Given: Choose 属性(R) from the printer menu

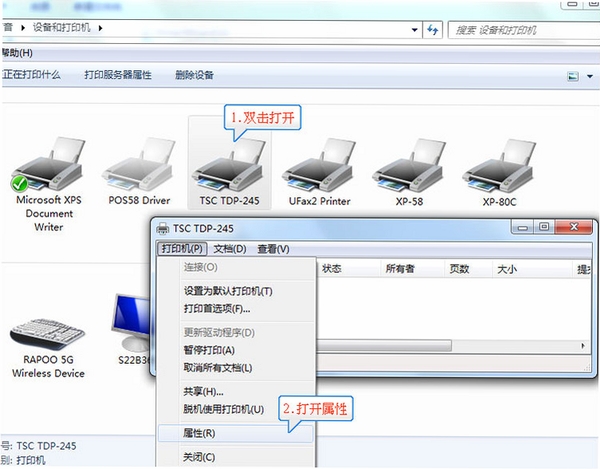Looking at the screenshot, I should pos(236,433).
